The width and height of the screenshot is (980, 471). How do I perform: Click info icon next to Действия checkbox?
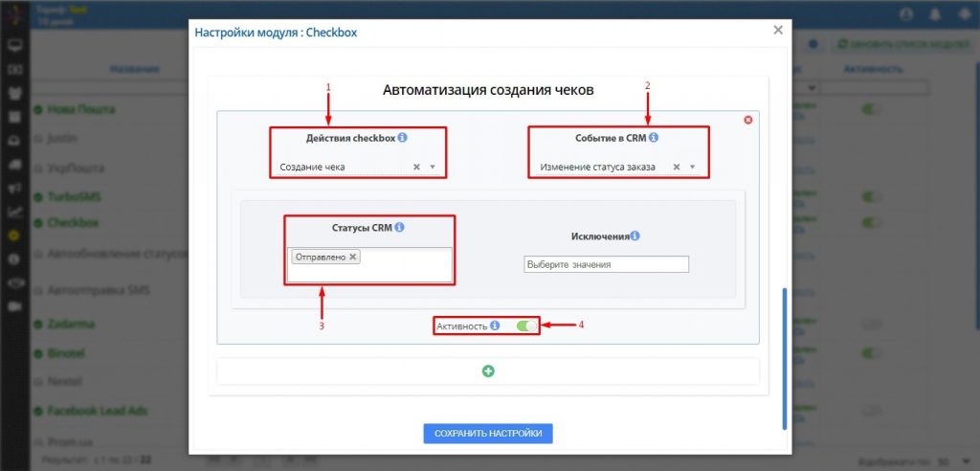(402, 138)
